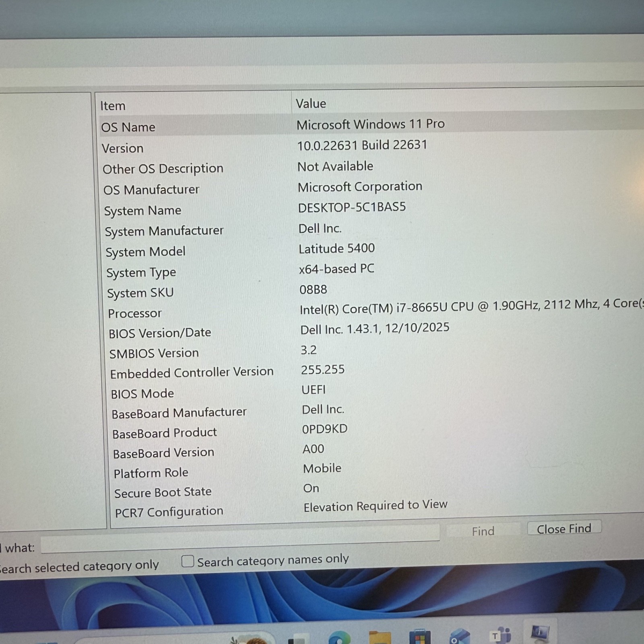Click the System Information taskbar icon
The height and width of the screenshot is (644, 644).
pos(540,634)
